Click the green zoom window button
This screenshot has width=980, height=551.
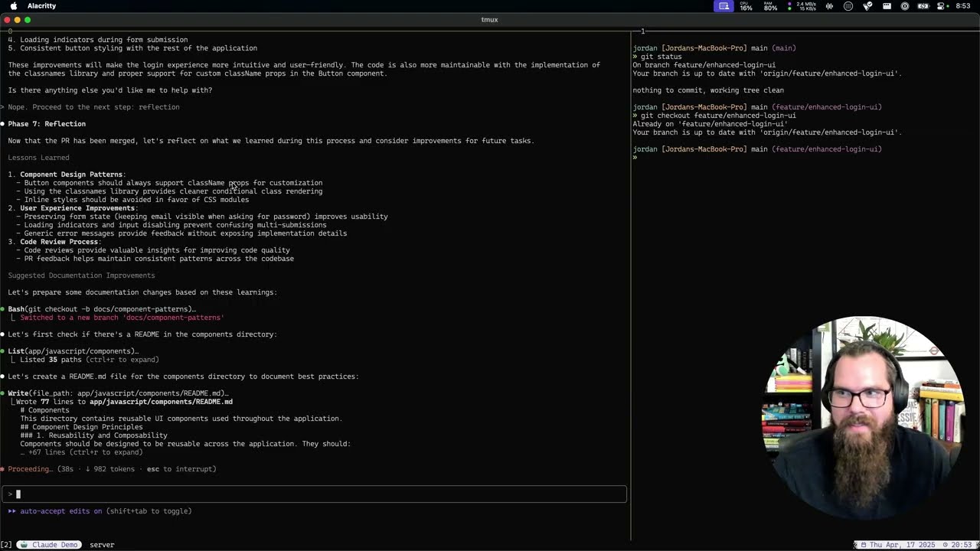[x=28, y=20]
